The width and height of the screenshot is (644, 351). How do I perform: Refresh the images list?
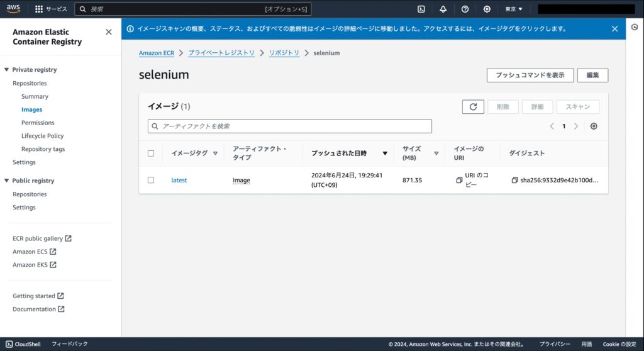coord(473,107)
